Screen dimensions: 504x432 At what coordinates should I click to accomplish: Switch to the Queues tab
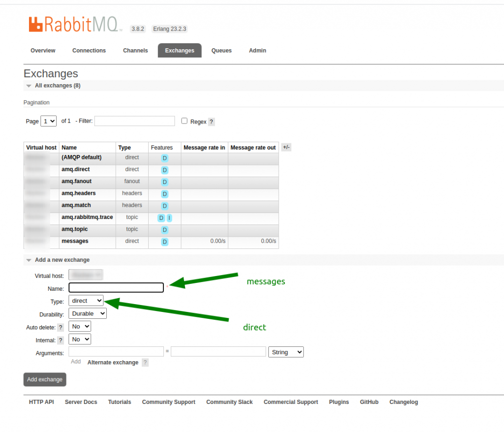coord(221,51)
